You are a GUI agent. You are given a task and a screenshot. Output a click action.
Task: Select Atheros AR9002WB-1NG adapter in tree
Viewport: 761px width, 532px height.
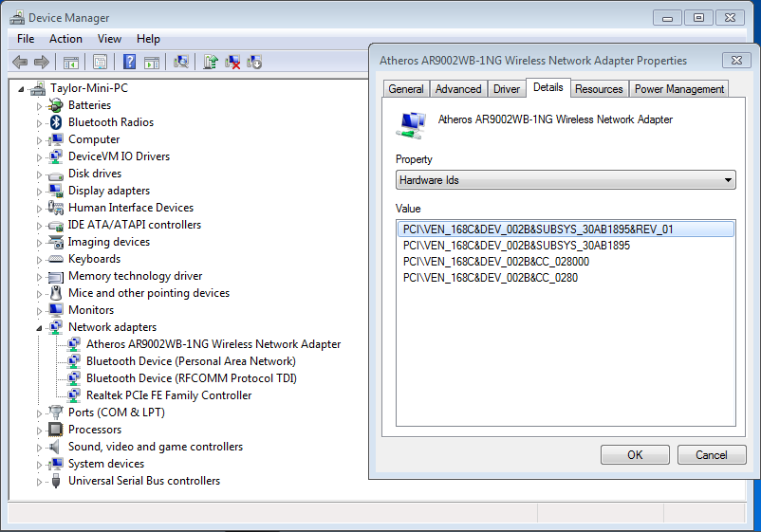coord(213,344)
